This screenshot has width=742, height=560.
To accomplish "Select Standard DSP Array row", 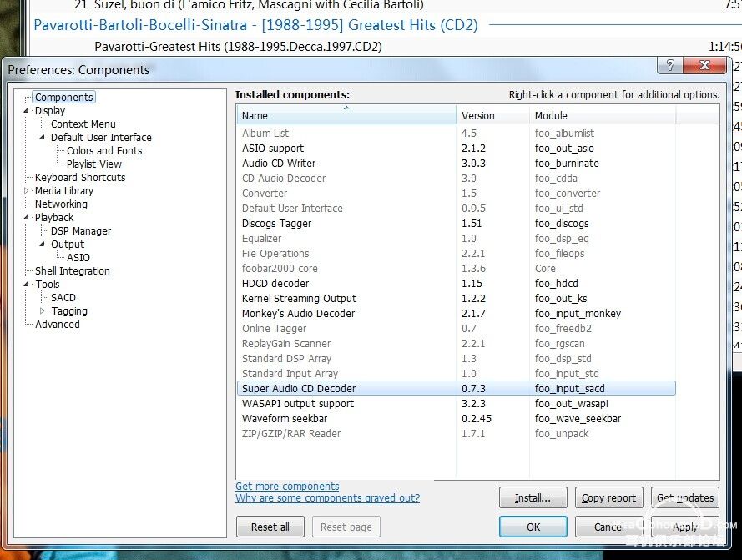I will pos(457,359).
